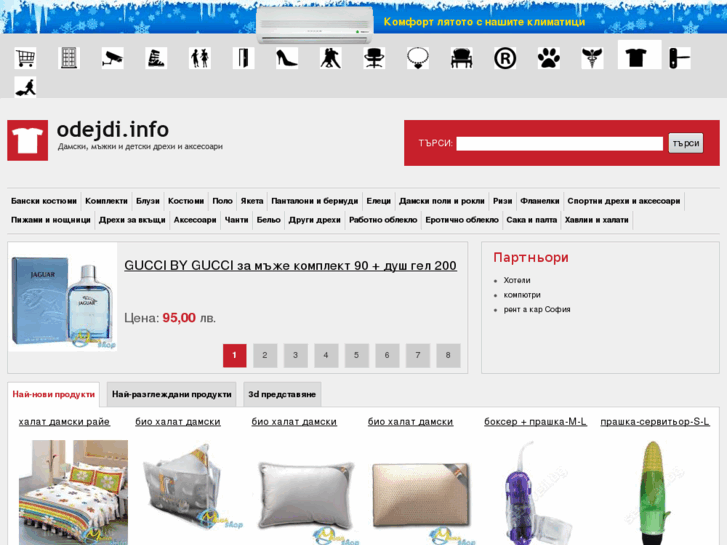Open the door handle icon

coord(679,58)
